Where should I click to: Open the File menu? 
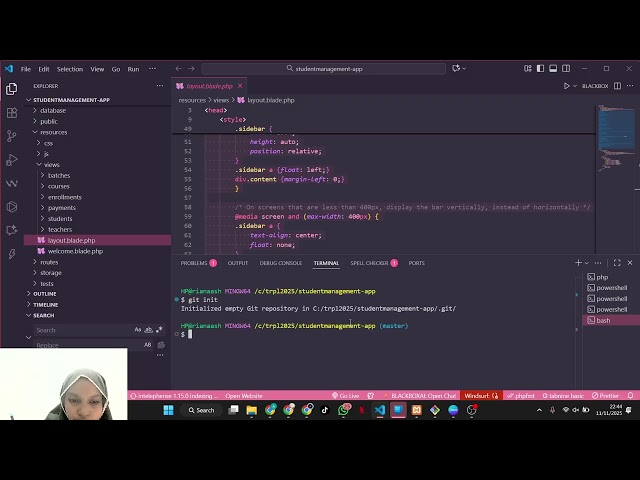point(26,69)
